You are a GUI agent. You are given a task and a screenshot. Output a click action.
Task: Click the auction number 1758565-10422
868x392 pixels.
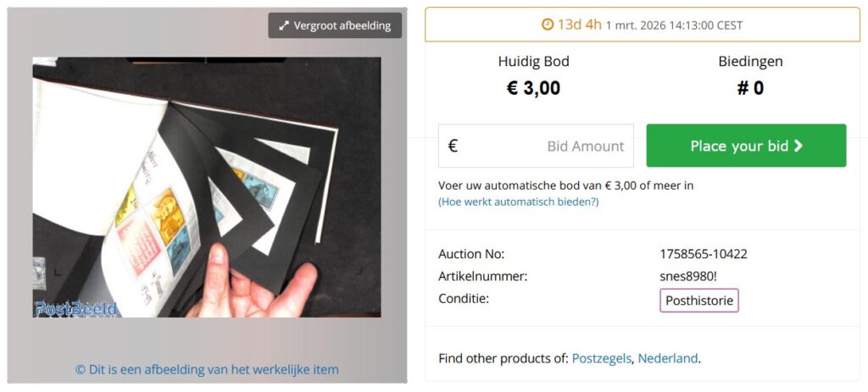click(x=703, y=254)
